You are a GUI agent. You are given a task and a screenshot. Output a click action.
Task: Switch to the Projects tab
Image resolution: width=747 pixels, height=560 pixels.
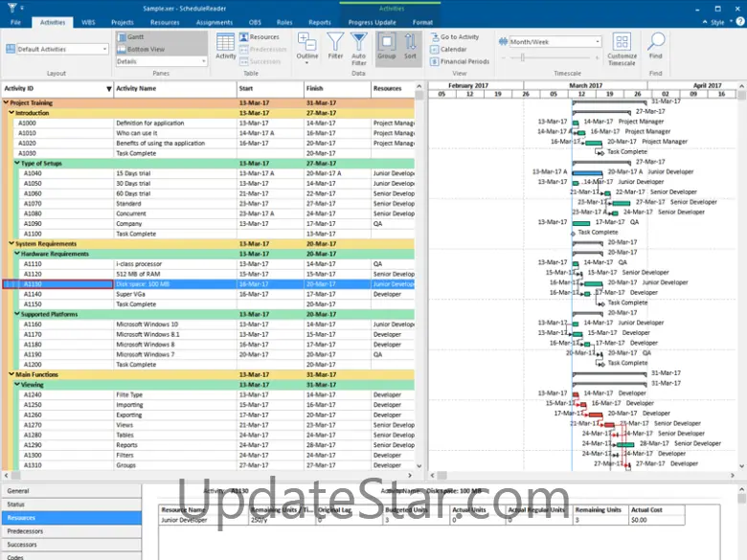tap(123, 22)
